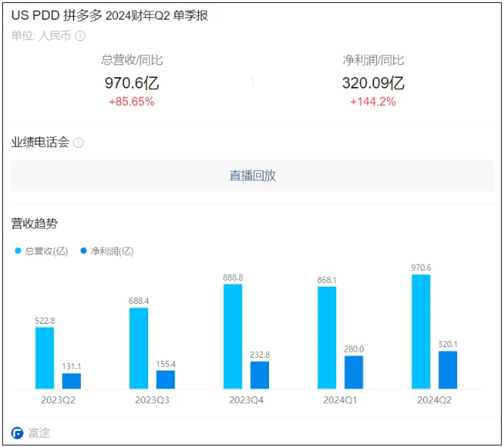Image resolution: width=504 pixels, height=447 pixels.
Task: Click the 2023Q4 axis label
Action: (x=246, y=400)
